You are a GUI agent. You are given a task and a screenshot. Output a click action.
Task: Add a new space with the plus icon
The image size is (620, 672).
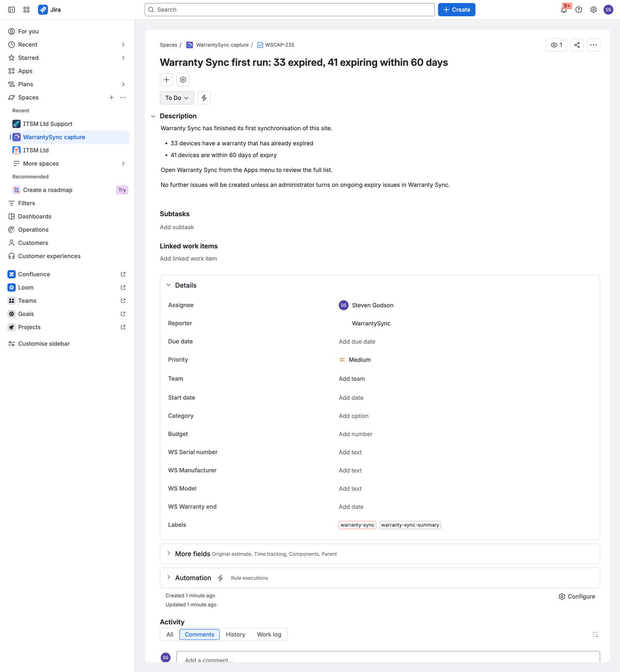coord(111,97)
